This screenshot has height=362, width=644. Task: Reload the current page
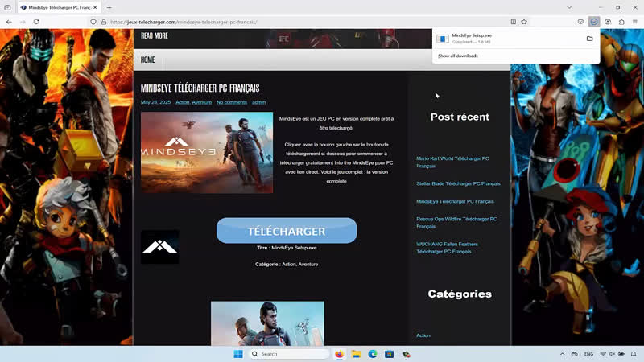pyautogui.click(x=36, y=22)
